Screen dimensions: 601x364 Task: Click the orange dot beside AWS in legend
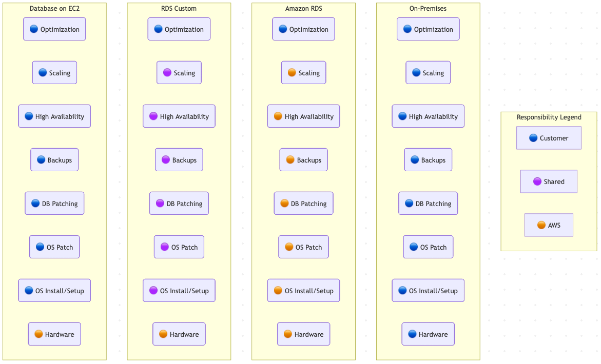541,225
